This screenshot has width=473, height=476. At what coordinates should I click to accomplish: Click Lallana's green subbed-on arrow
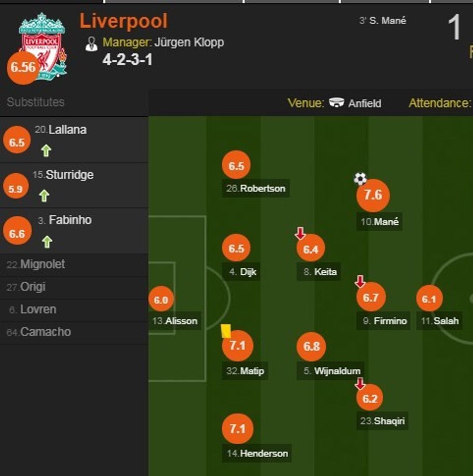tap(46, 151)
